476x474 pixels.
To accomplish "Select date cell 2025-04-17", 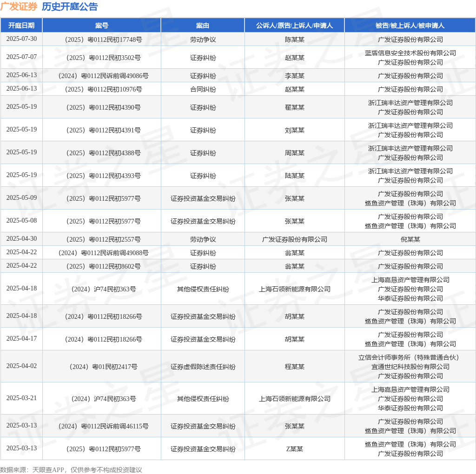I will click(21, 339).
